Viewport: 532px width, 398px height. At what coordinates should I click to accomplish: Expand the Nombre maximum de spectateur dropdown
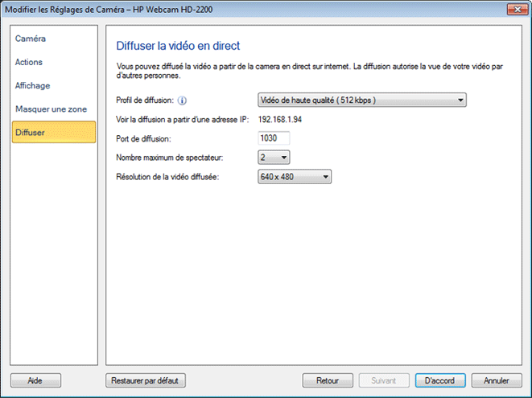point(274,158)
